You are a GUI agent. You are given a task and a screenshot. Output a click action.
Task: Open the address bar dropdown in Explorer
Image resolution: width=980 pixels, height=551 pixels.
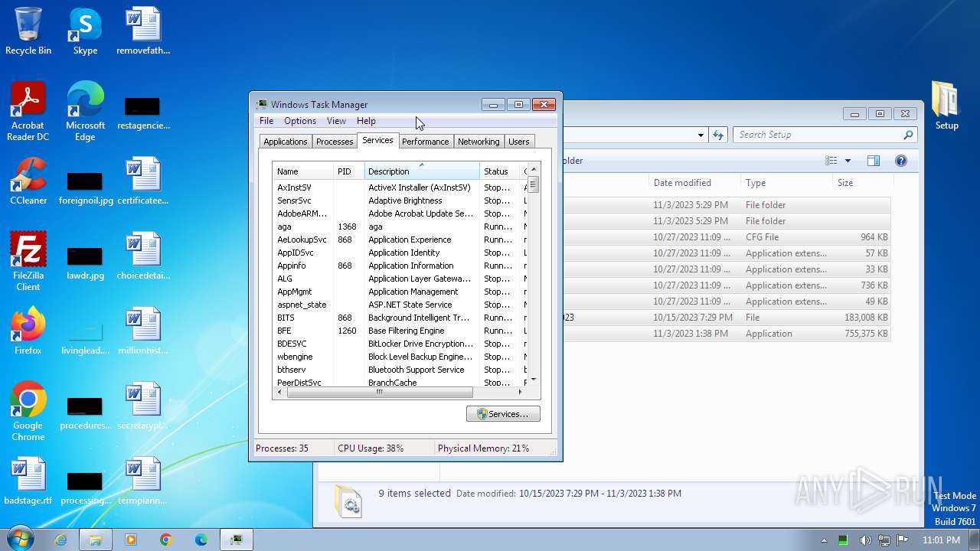tap(701, 135)
